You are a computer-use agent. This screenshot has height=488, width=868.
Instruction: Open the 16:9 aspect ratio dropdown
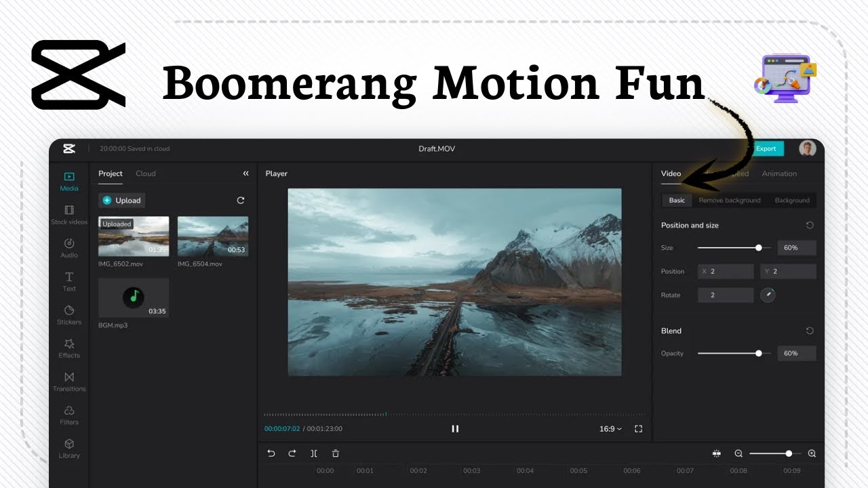(610, 428)
